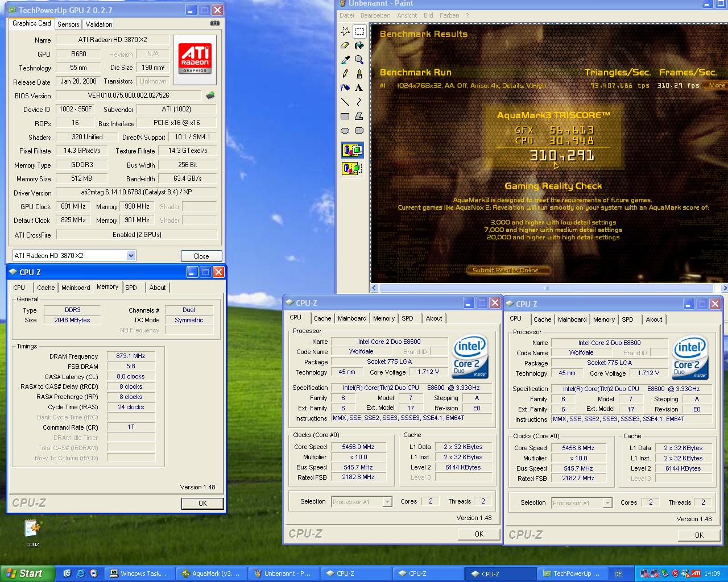
Task: Click the Windows Start button
Action: tap(27, 573)
